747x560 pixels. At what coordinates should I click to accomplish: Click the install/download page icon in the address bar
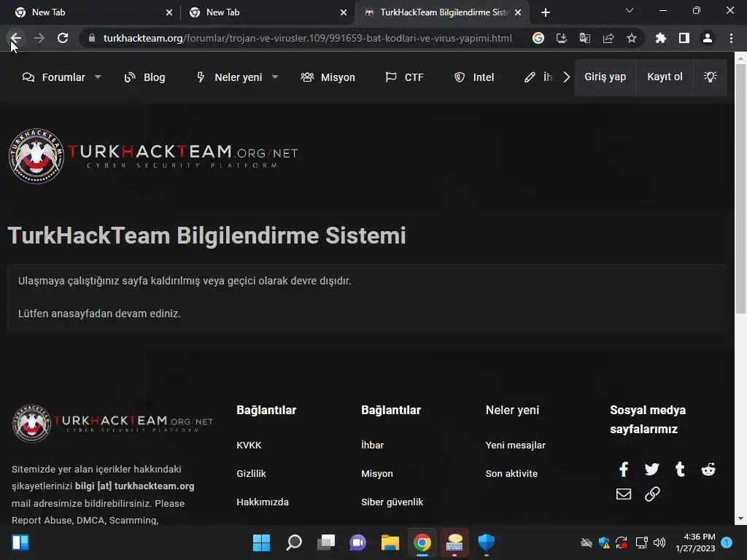click(561, 38)
